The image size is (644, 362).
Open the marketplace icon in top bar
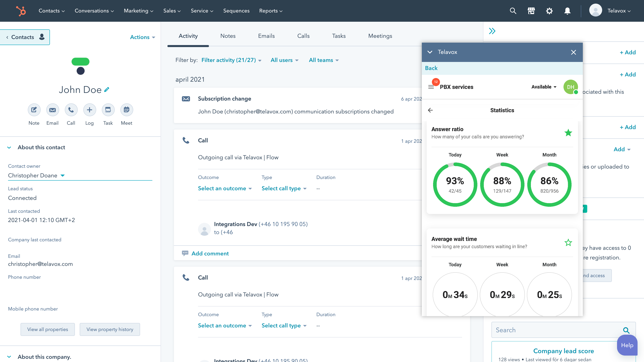[531, 11]
